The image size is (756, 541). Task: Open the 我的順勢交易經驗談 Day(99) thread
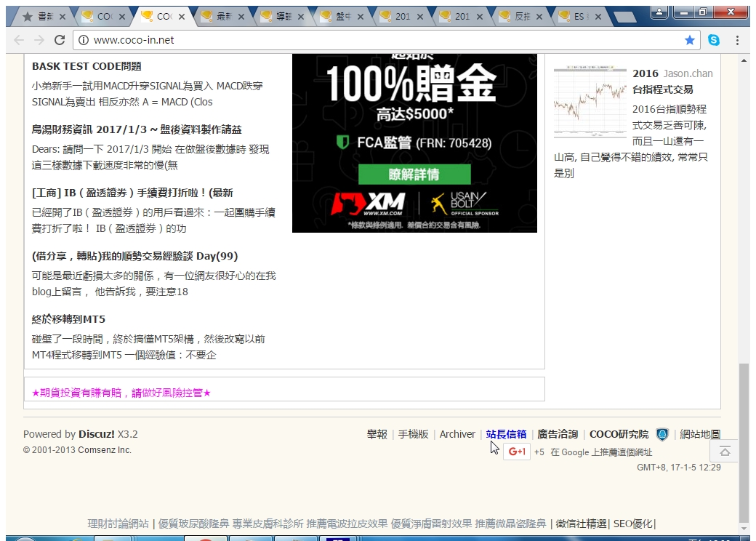135,256
